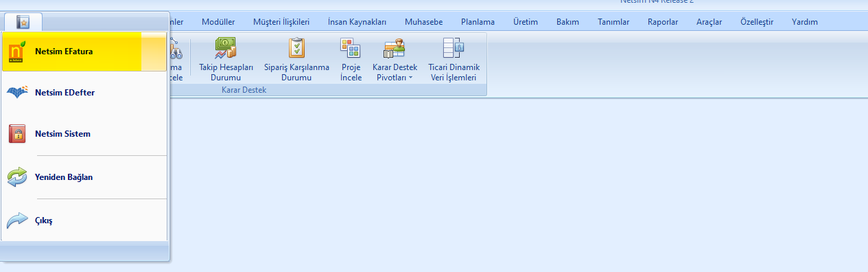Click the blue Netsim EDefter book icon
The image size is (868, 272).
coord(18,93)
